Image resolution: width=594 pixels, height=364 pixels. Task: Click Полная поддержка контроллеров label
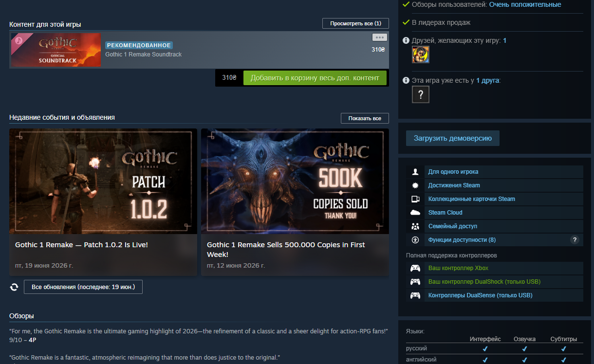click(451, 255)
